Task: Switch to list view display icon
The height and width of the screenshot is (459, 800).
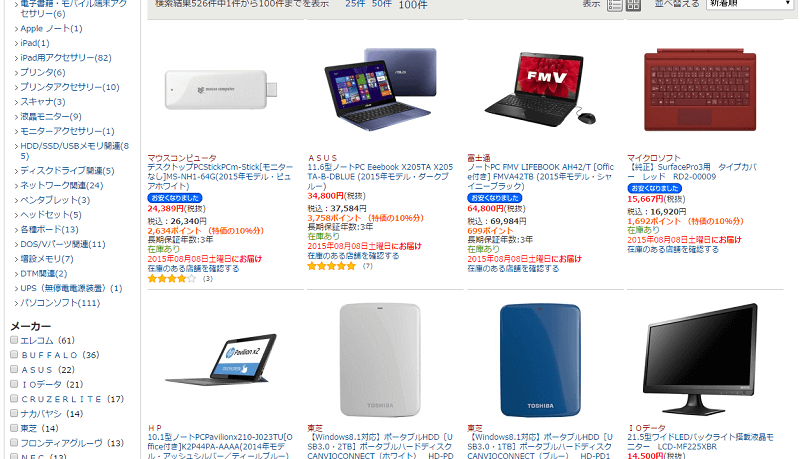Action: click(x=615, y=5)
